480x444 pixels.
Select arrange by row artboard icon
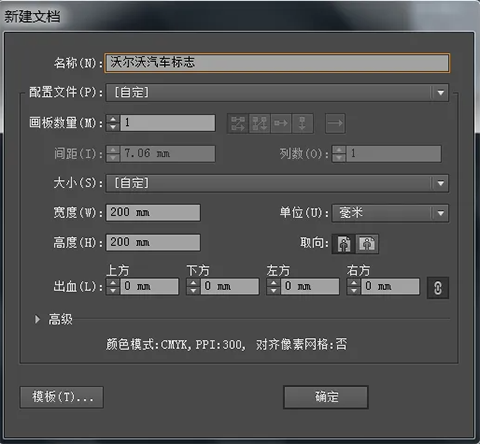[x=281, y=123]
